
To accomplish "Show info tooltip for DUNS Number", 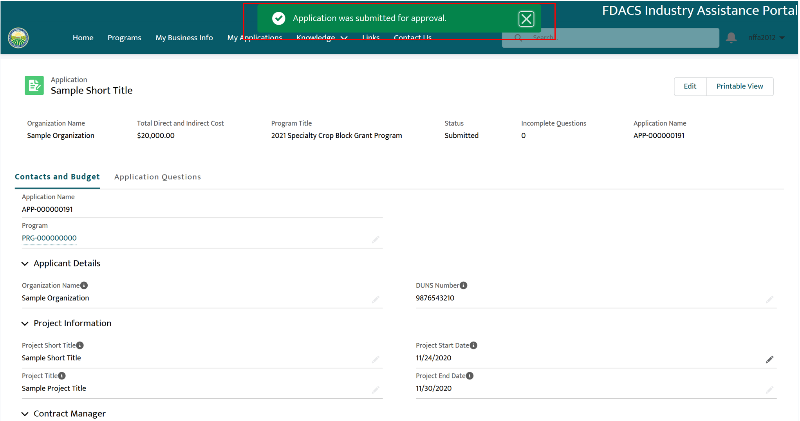I will click(x=463, y=285).
